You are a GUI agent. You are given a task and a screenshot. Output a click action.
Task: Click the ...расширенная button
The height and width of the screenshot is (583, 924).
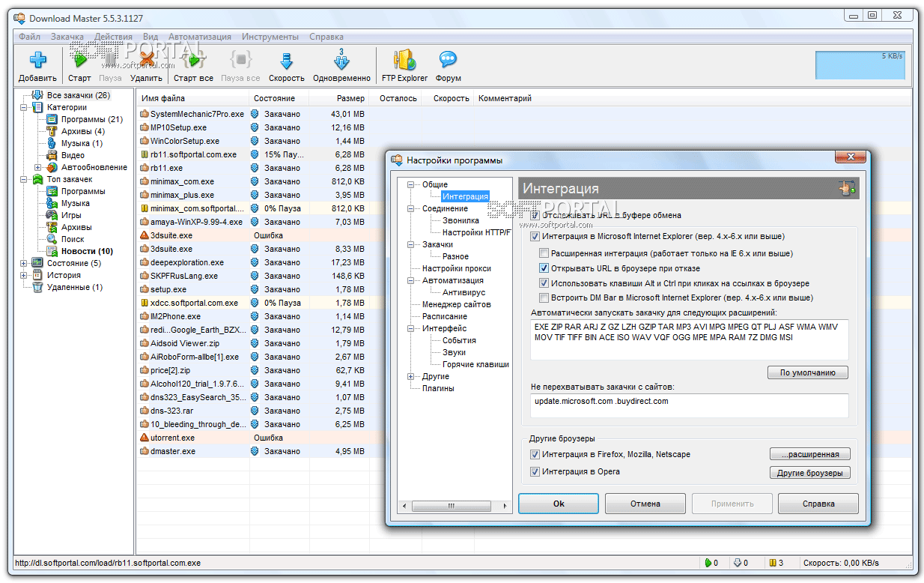click(x=810, y=454)
